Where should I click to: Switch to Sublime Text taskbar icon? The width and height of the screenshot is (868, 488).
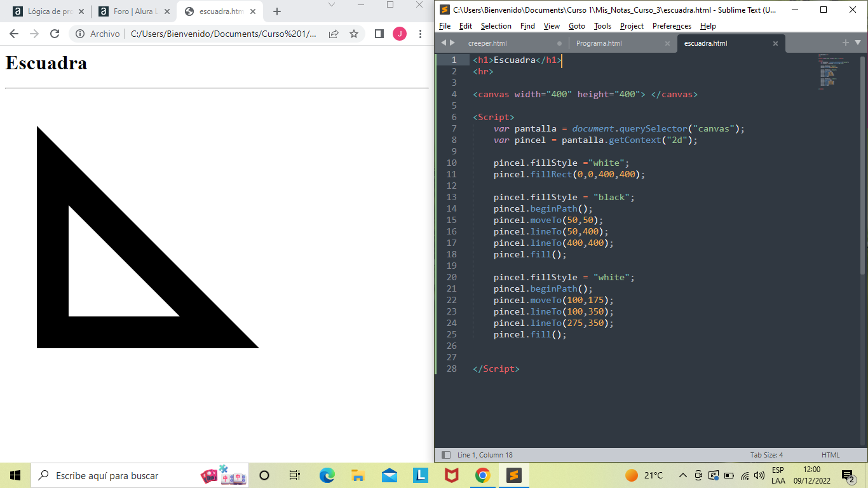[514, 475]
